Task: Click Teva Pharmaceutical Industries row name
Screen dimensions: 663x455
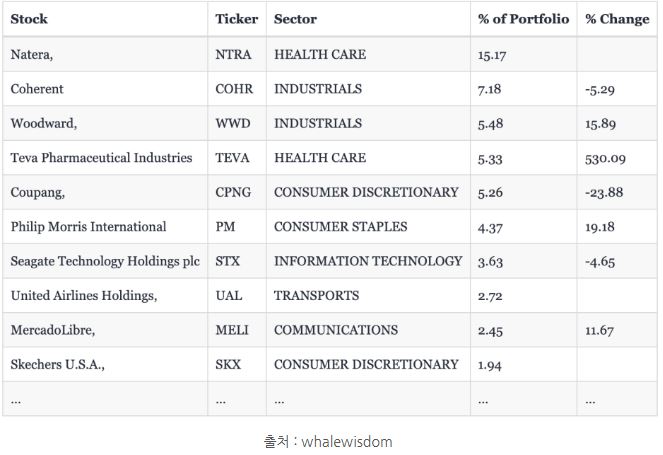Action: point(101,158)
